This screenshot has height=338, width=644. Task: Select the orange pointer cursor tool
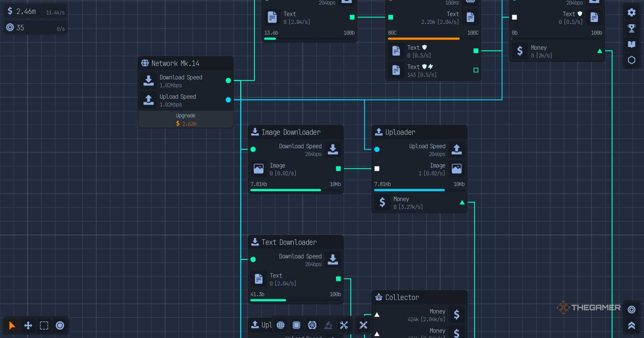pos(12,326)
